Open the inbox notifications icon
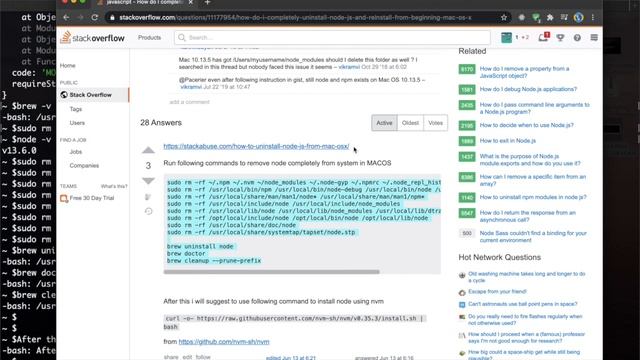This screenshot has height=360, width=640. click(x=543, y=38)
